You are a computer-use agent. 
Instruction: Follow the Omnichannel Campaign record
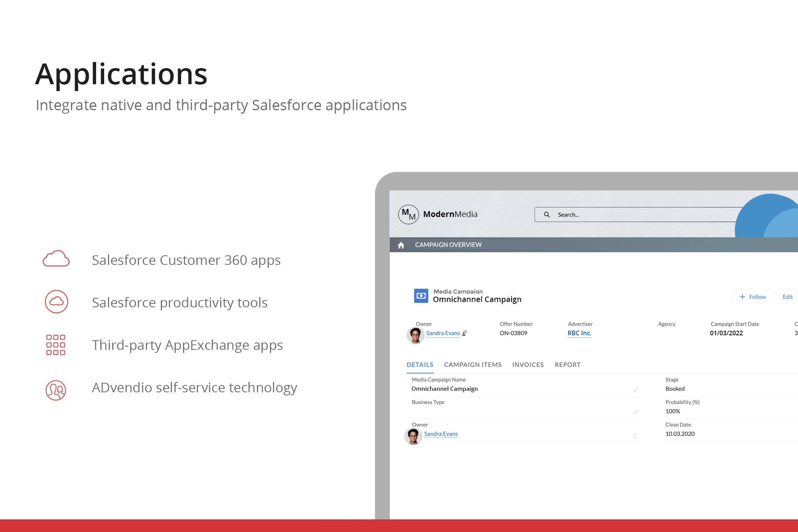point(752,297)
